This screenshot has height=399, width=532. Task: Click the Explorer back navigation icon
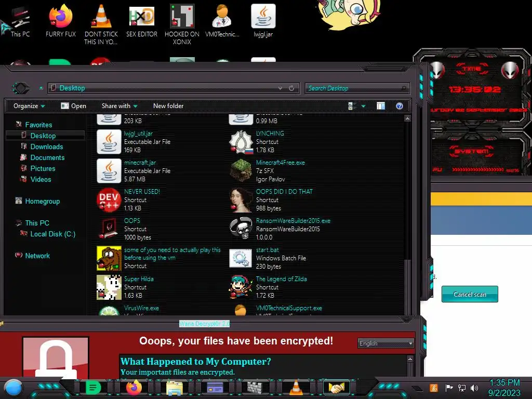(x=20, y=88)
